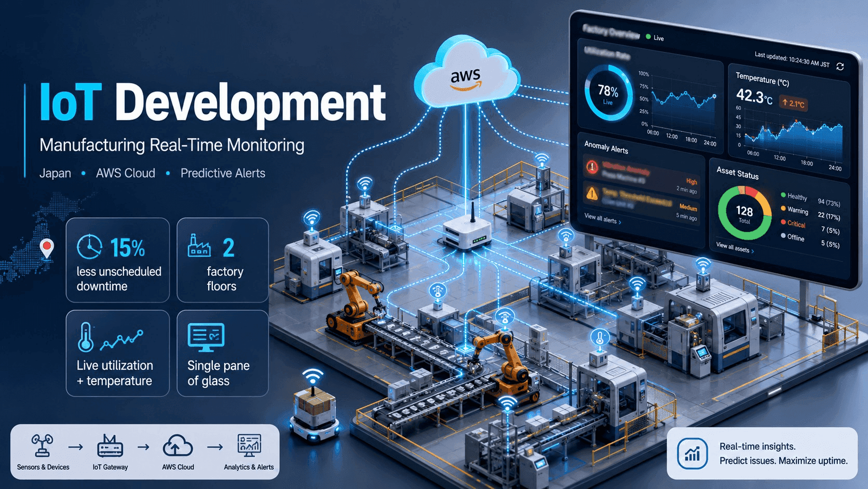Click the refresh icon beside Last updated
This screenshot has height=489, width=868.
[x=840, y=67]
